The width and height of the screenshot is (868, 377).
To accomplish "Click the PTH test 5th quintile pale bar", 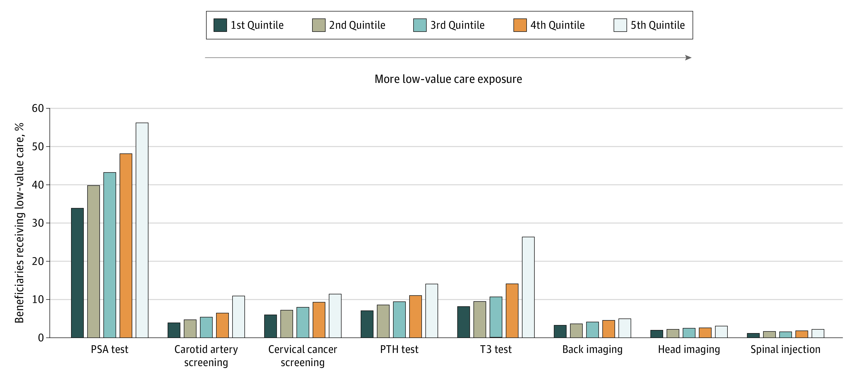I will pyautogui.click(x=432, y=311).
